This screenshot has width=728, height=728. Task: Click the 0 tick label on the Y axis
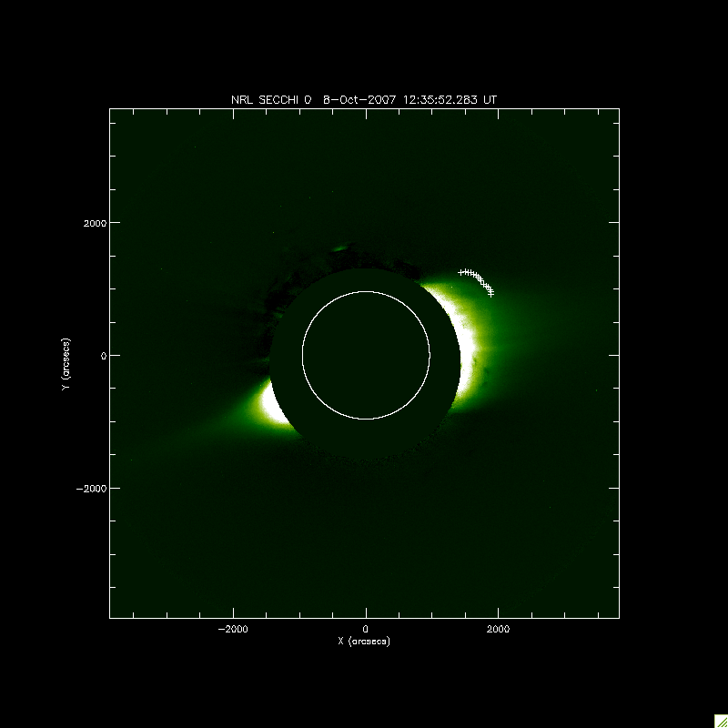click(x=103, y=355)
